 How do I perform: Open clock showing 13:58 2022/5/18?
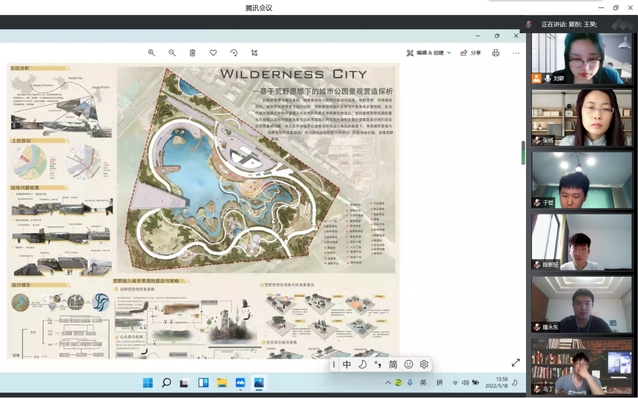(496, 382)
